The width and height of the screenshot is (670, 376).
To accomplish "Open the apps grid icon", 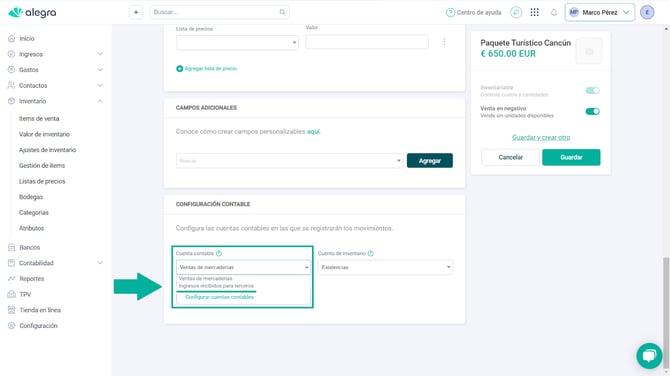I will click(535, 12).
